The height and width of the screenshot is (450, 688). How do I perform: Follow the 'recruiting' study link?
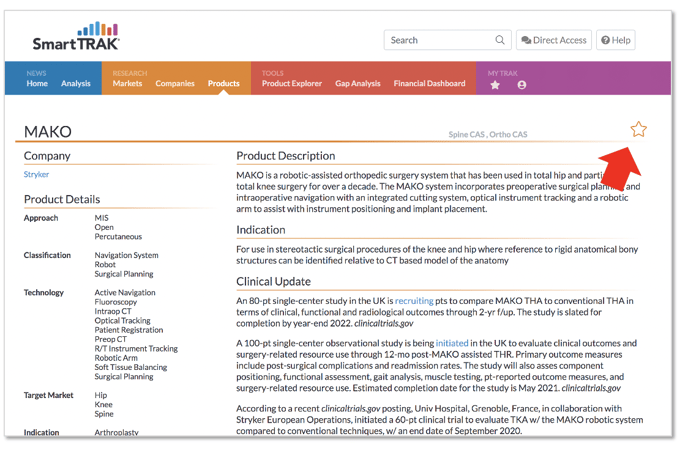(414, 301)
